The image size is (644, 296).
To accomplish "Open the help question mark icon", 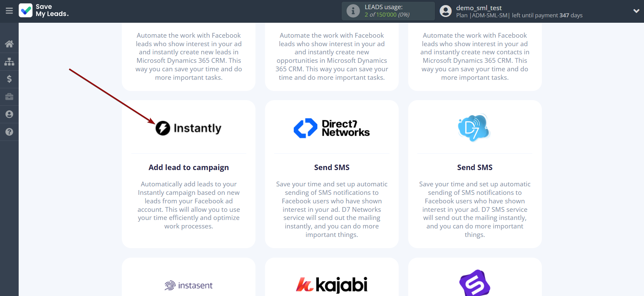I will (x=9, y=132).
